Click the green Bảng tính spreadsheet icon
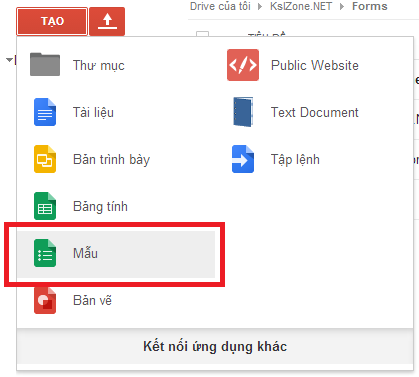419x377 pixels. pos(45,206)
